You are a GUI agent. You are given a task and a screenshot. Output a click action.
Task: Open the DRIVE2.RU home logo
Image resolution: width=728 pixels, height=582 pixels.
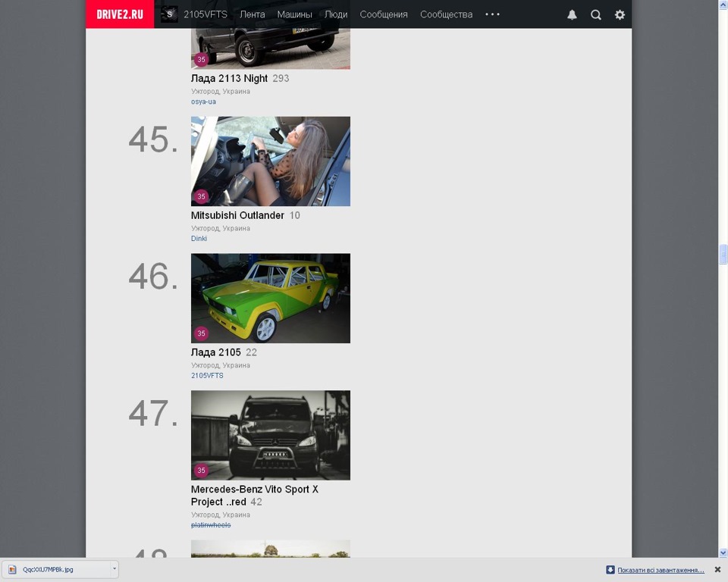pyautogui.click(x=120, y=14)
